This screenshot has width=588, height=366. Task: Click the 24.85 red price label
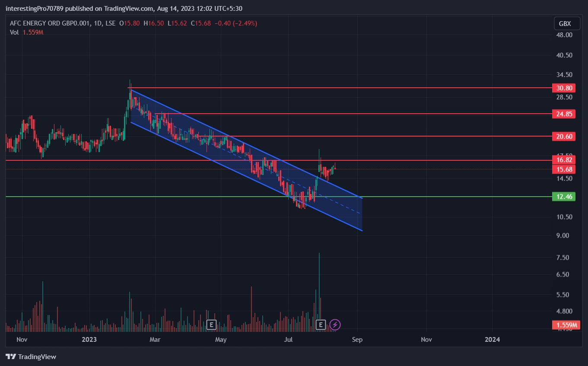tap(564, 114)
